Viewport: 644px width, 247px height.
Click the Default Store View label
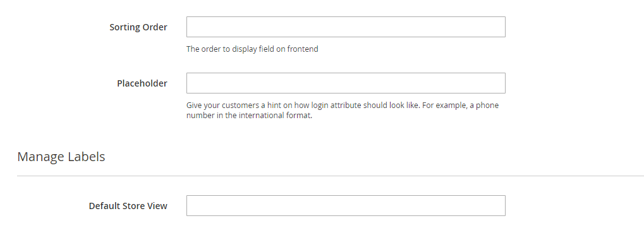coord(128,206)
